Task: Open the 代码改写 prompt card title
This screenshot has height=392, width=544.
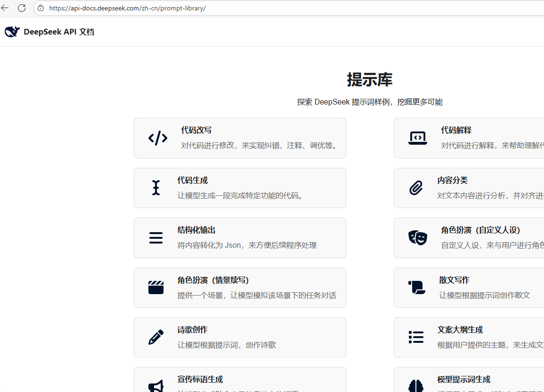Action: click(196, 130)
